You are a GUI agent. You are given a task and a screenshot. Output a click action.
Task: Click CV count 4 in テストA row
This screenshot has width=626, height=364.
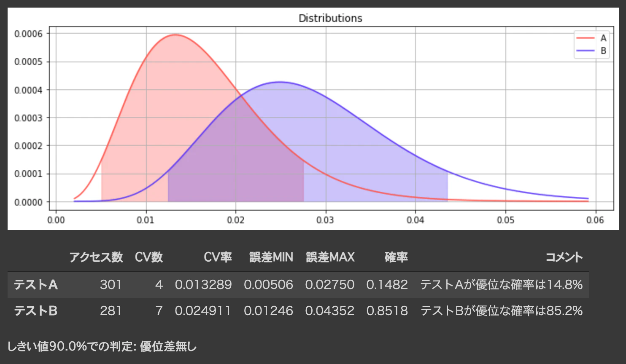point(159,285)
